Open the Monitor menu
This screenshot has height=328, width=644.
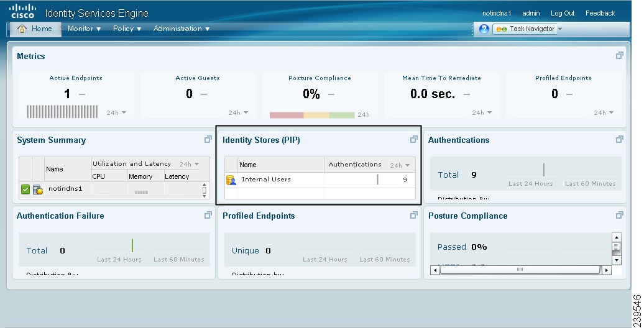(x=84, y=29)
